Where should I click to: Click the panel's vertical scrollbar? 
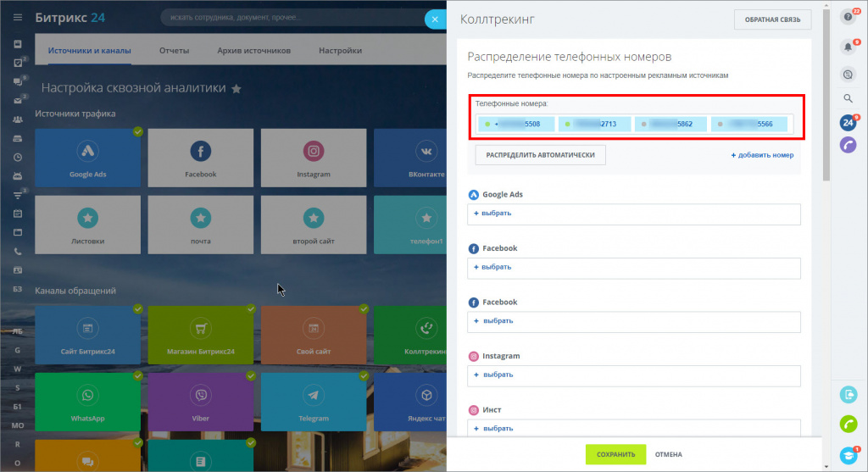(826, 94)
